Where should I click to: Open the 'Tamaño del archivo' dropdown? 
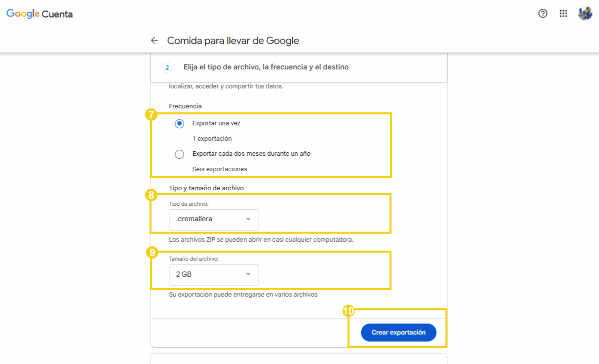pos(214,275)
